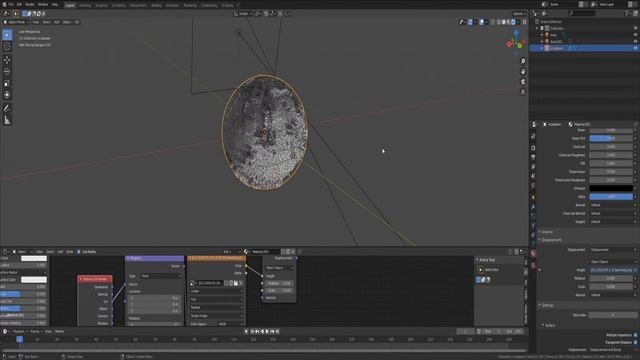Screen dimensions: 640x360
Task: Open Object Space dropdown in Displacement node
Action: tap(279, 268)
